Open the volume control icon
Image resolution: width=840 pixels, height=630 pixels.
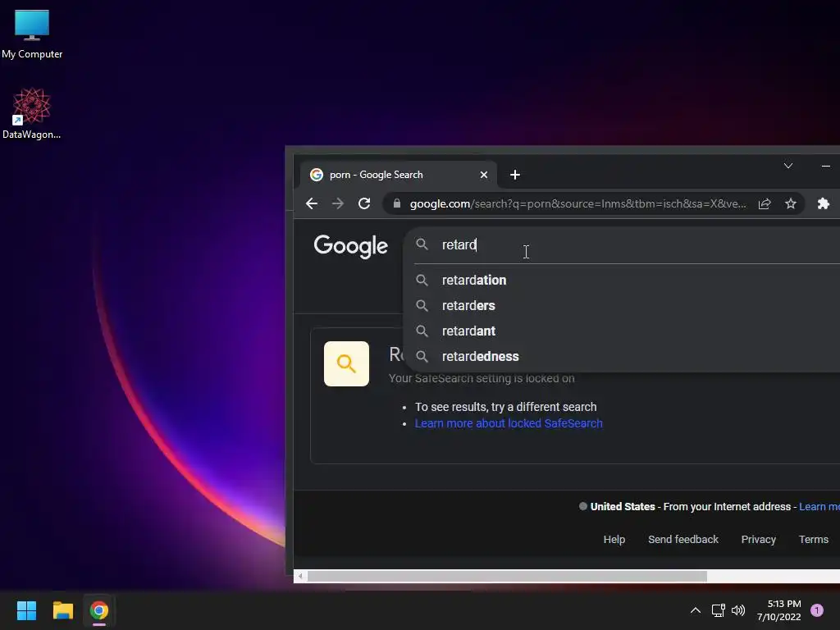coord(738,610)
